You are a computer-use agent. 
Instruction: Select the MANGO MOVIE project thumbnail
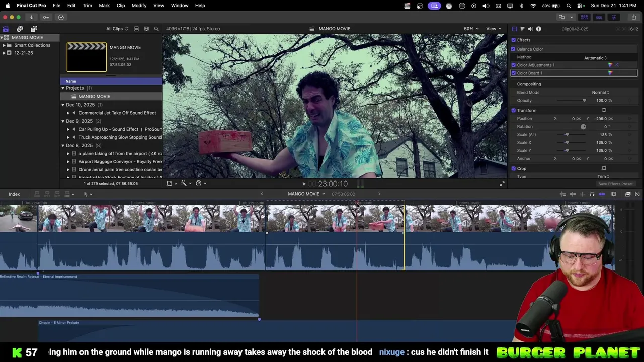click(87, 57)
